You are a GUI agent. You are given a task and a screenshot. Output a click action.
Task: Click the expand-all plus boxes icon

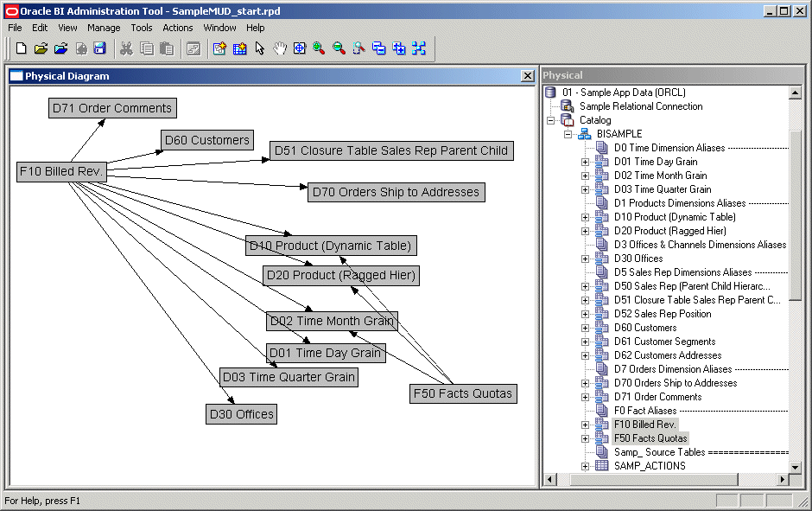click(x=399, y=48)
